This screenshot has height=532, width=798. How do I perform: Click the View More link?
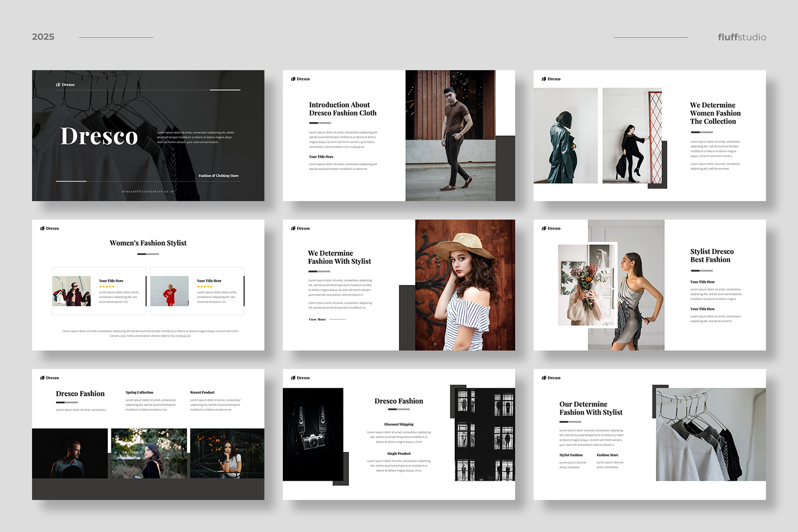tap(317, 319)
